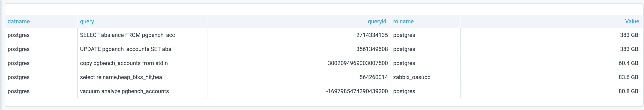Click the query column header

tap(87, 21)
